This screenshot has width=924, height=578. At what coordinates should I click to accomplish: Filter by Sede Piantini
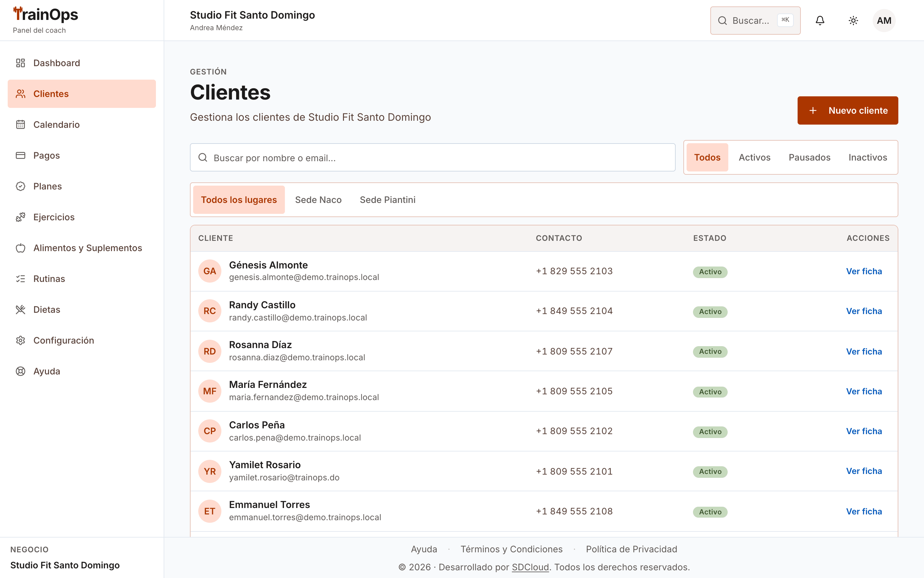click(388, 199)
